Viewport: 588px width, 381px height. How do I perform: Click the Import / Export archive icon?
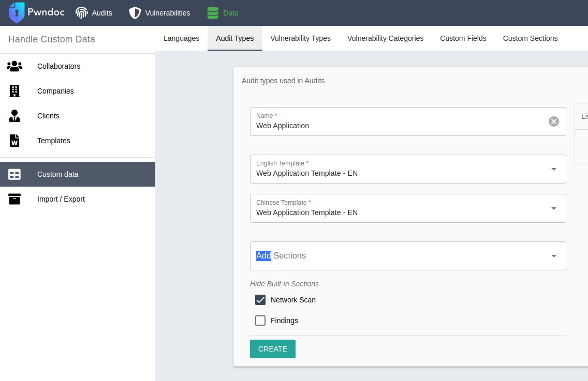click(14, 199)
